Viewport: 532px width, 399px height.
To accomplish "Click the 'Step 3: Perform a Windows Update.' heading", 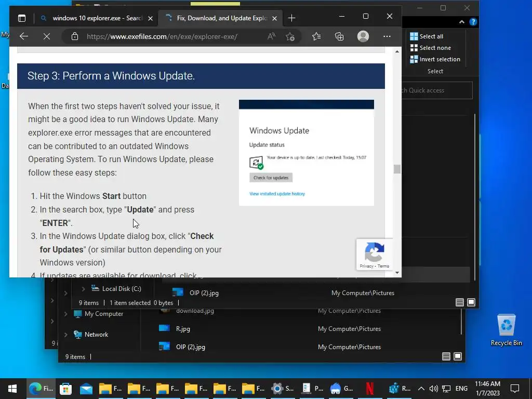I will (x=111, y=76).
